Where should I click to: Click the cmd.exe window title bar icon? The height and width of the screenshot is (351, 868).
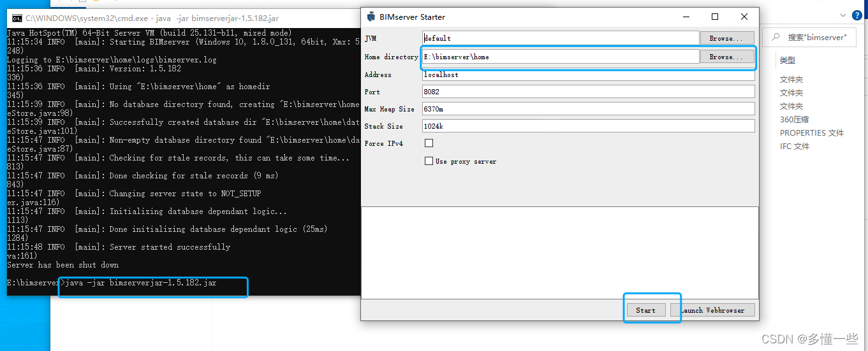pyautogui.click(x=17, y=19)
